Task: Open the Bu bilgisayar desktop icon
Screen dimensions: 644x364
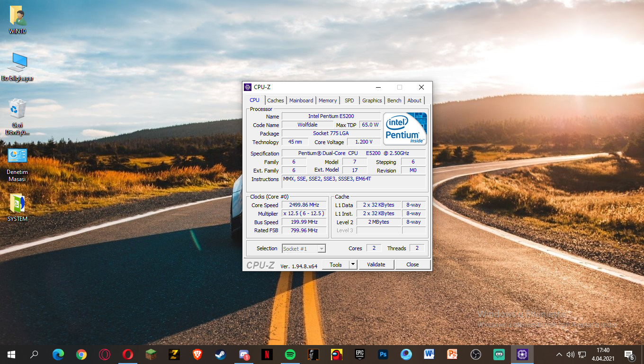Action: pyautogui.click(x=18, y=67)
